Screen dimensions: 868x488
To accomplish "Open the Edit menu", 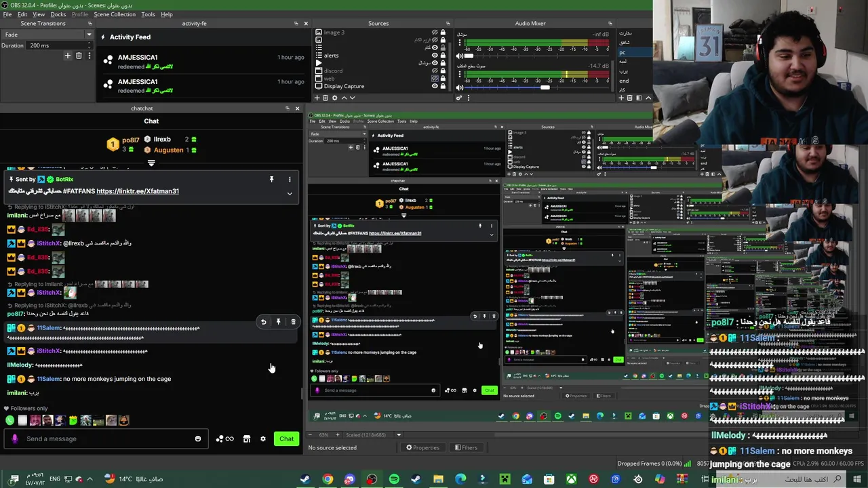I will pyautogui.click(x=22, y=14).
